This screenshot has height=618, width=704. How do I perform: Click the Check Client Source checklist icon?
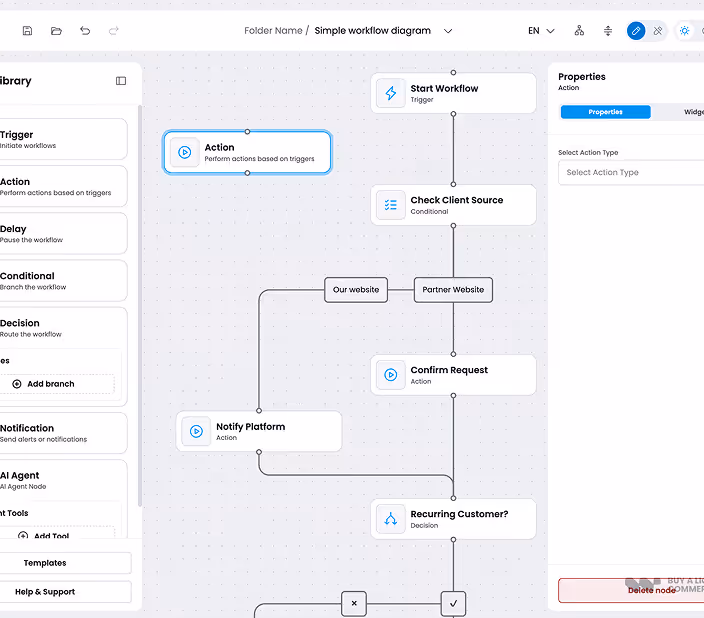[391, 205]
